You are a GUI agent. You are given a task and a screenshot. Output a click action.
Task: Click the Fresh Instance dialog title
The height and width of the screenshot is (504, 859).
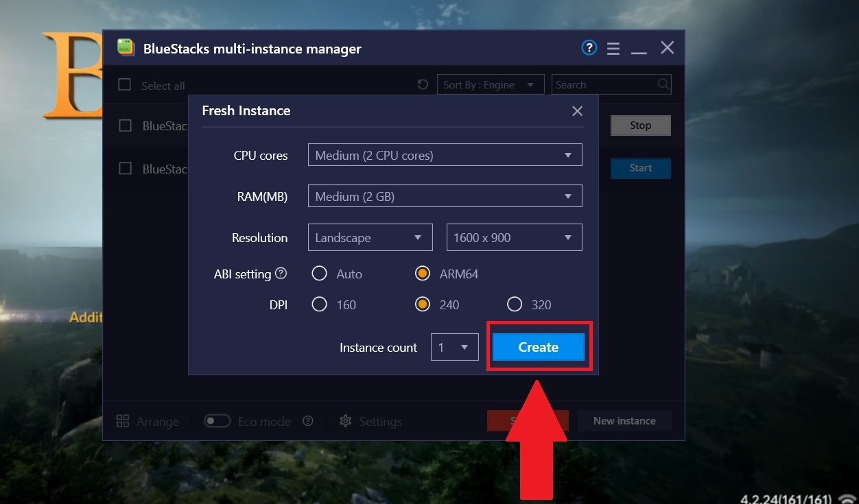click(246, 110)
